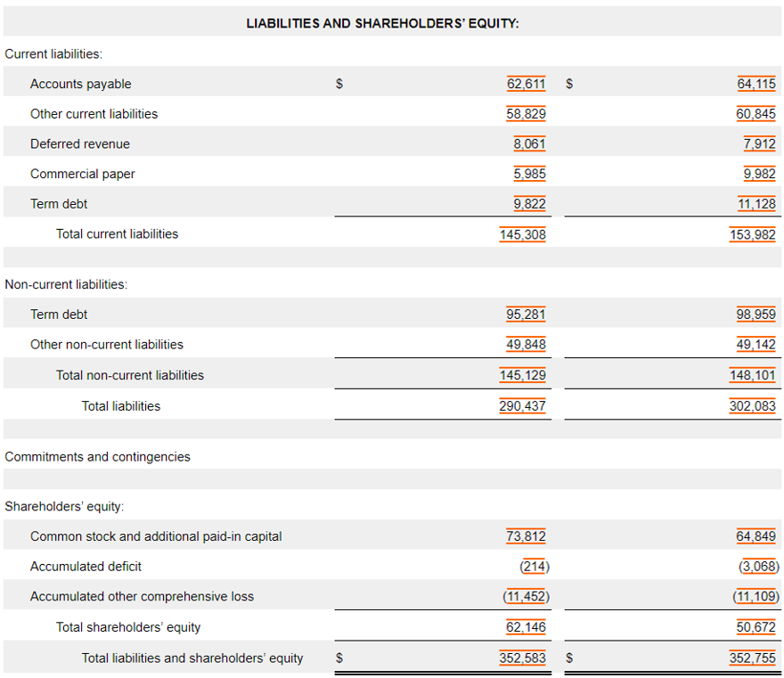Click Total current liabilities value 153,982
The height and width of the screenshot is (678, 784).
pos(753,234)
